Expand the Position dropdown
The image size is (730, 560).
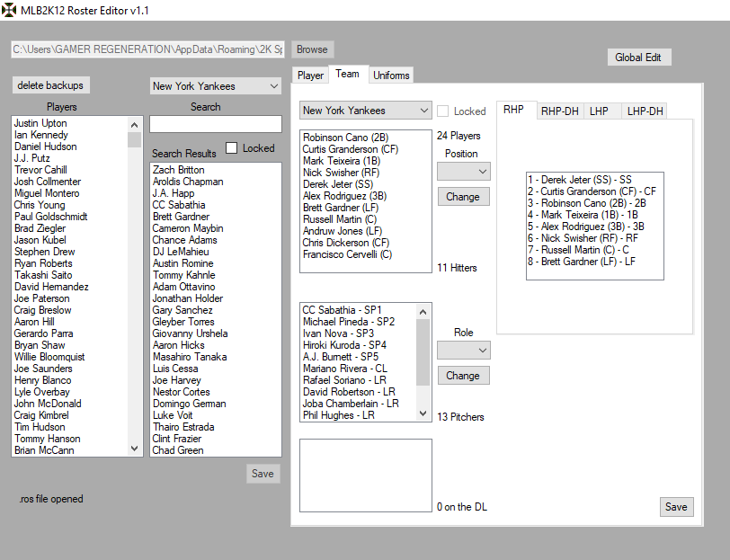[464, 172]
